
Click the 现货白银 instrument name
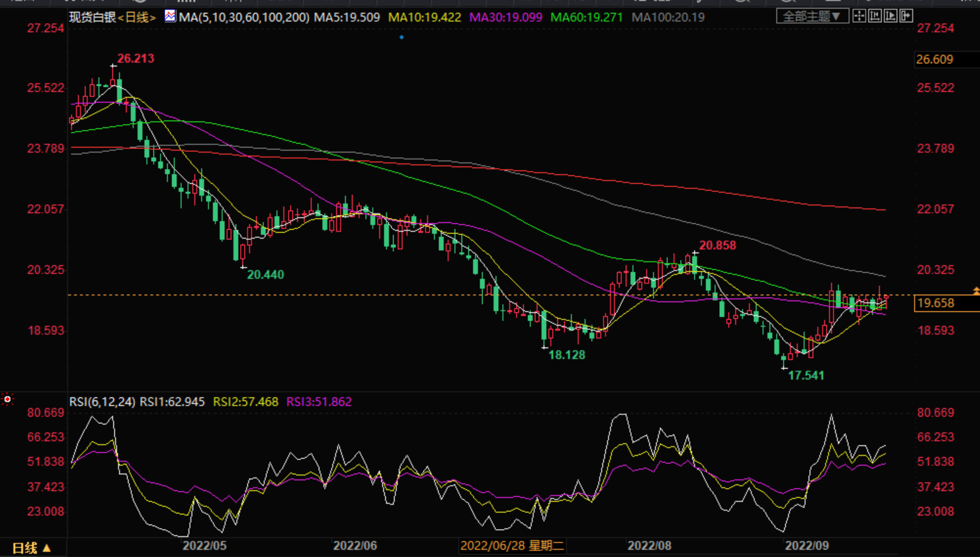pyautogui.click(x=93, y=18)
